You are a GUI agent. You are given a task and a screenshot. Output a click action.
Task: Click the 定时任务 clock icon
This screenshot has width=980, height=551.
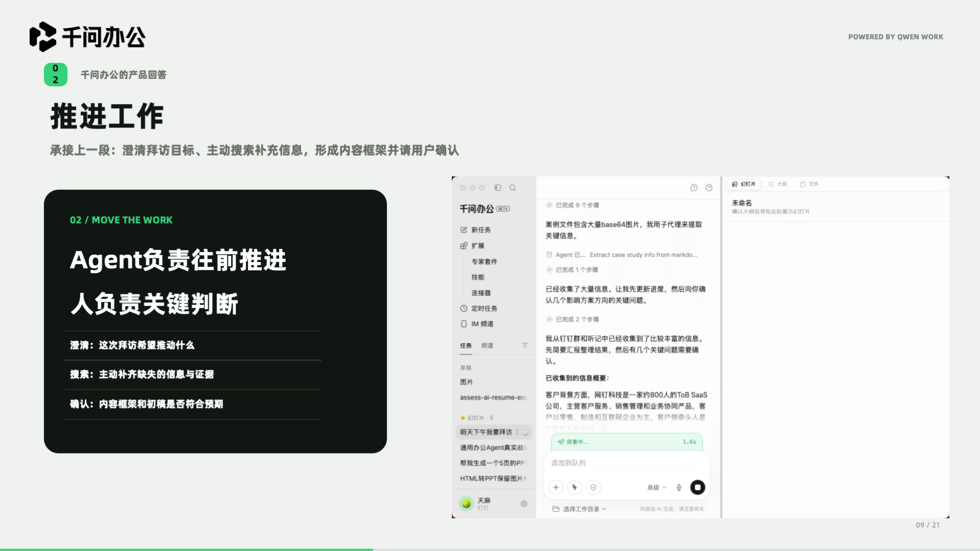(x=463, y=308)
